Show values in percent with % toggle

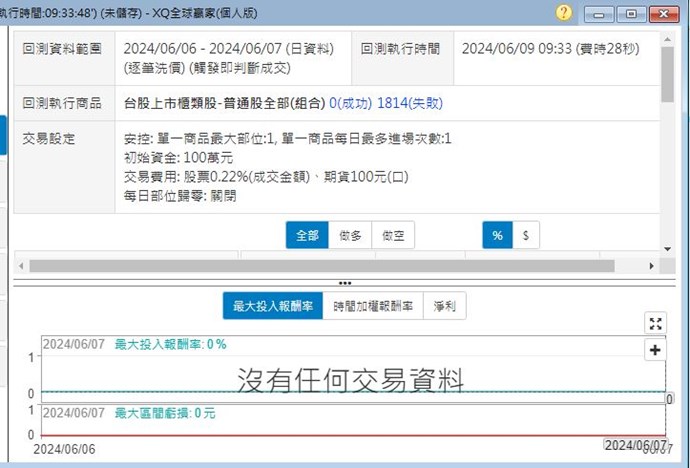pyautogui.click(x=497, y=235)
